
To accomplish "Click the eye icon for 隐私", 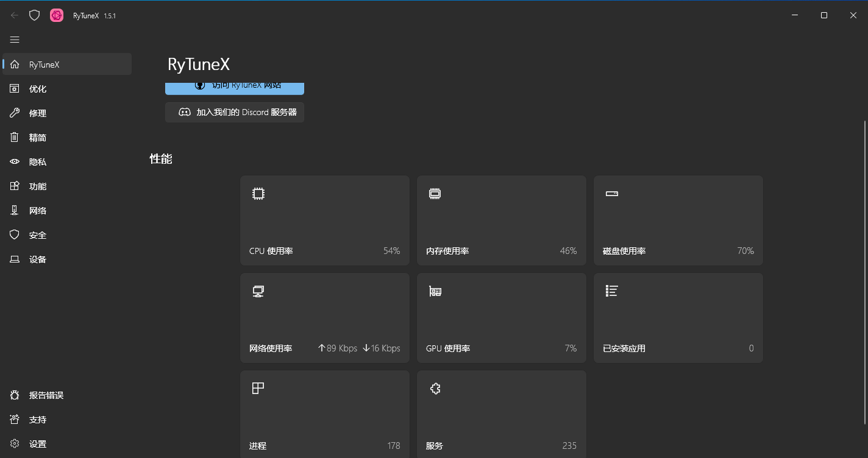I will (15, 162).
